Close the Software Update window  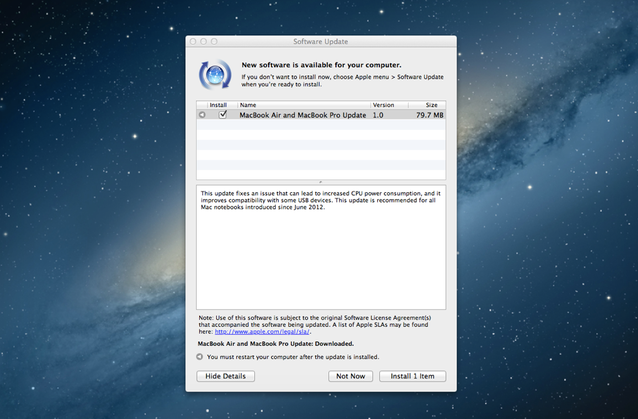(193, 42)
